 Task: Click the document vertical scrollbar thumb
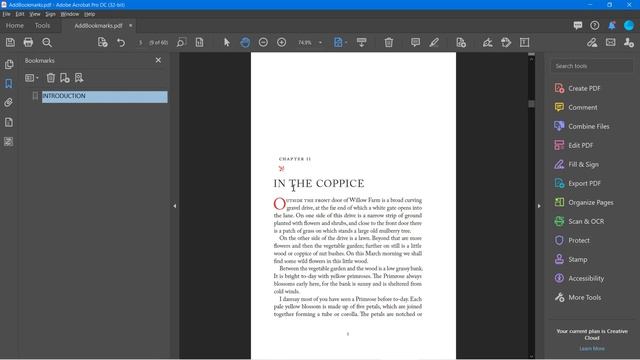[x=531, y=104]
